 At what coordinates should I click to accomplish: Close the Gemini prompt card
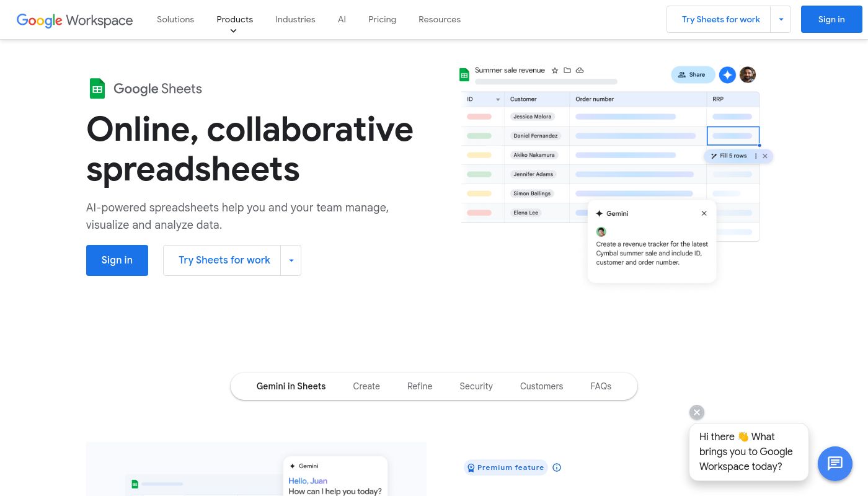point(704,213)
